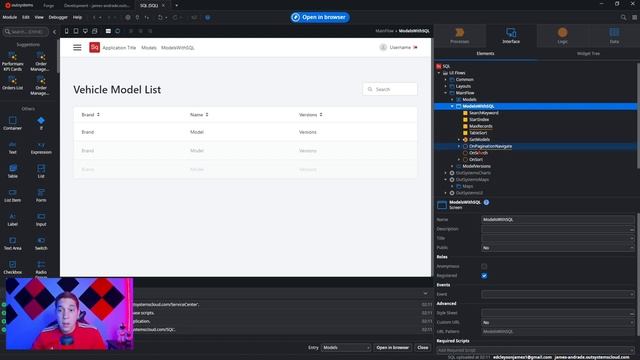Collapse the MainFlow tree node

pyautogui.click(x=446, y=93)
